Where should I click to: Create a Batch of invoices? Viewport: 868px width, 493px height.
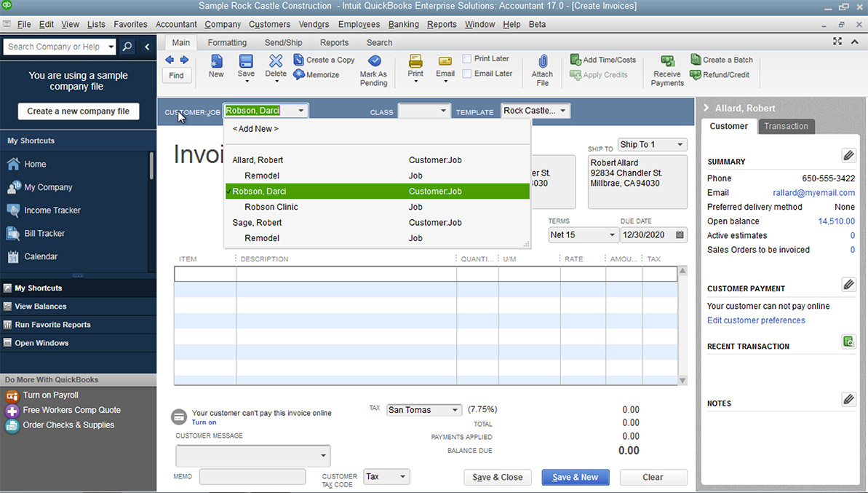click(x=721, y=60)
